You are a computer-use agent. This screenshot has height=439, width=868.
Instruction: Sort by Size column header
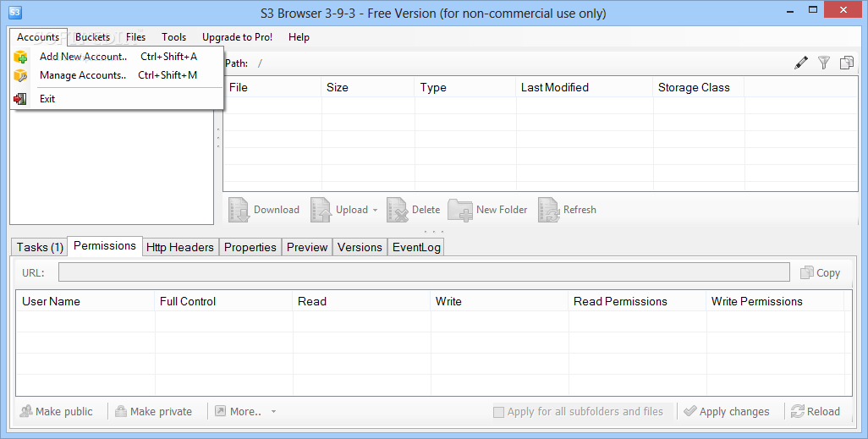coord(367,87)
